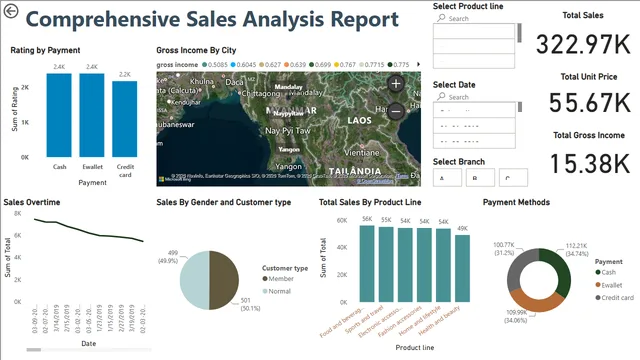The width and height of the screenshot is (640, 360).
Task: Show more gross income legend values arrow
Action: point(418,64)
